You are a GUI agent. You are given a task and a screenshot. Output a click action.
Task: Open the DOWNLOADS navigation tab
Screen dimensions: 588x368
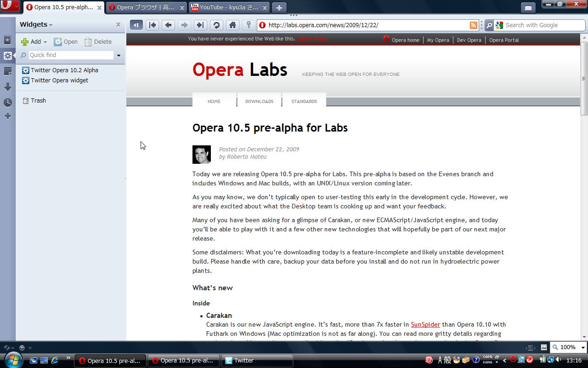[x=259, y=101]
